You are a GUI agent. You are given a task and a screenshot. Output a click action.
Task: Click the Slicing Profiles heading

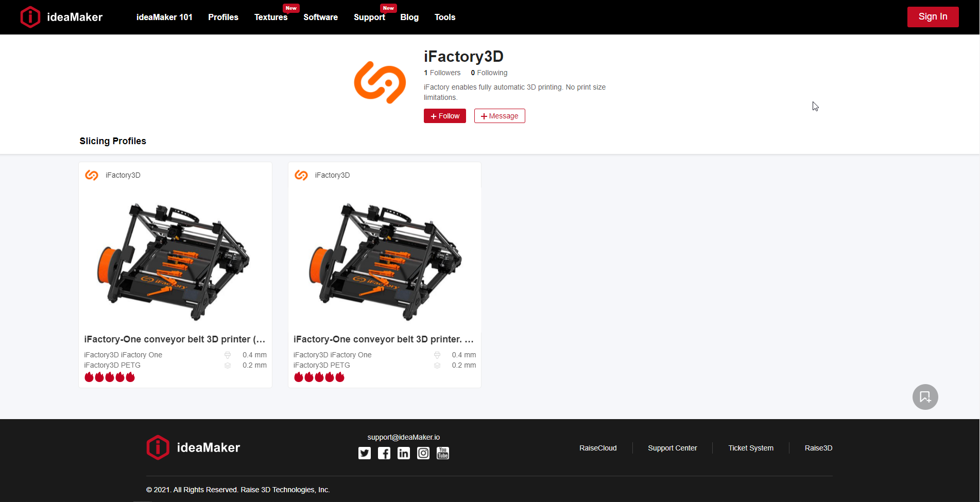pyautogui.click(x=113, y=141)
